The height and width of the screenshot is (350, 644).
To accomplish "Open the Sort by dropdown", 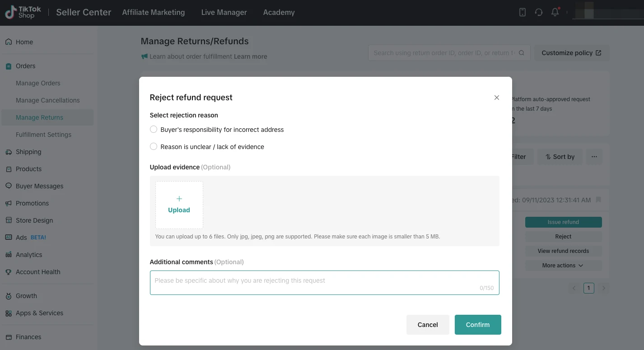I will pyautogui.click(x=560, y=157).
